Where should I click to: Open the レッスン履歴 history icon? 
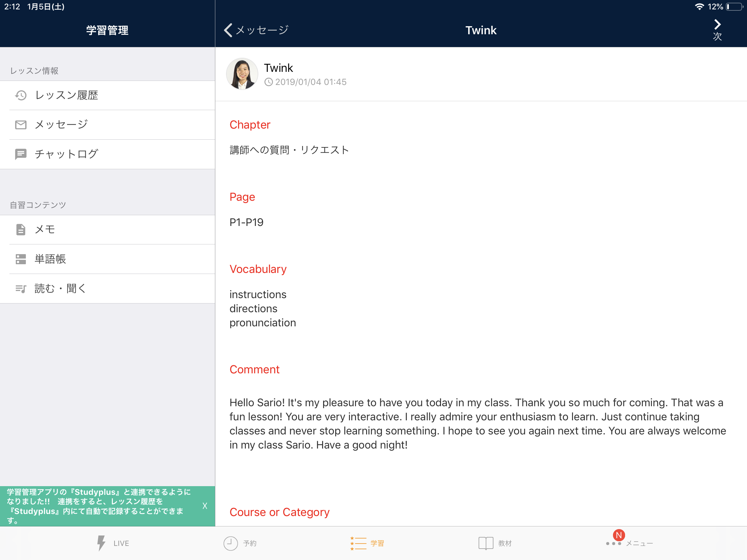pyautogui.click(x=20, y=96)
